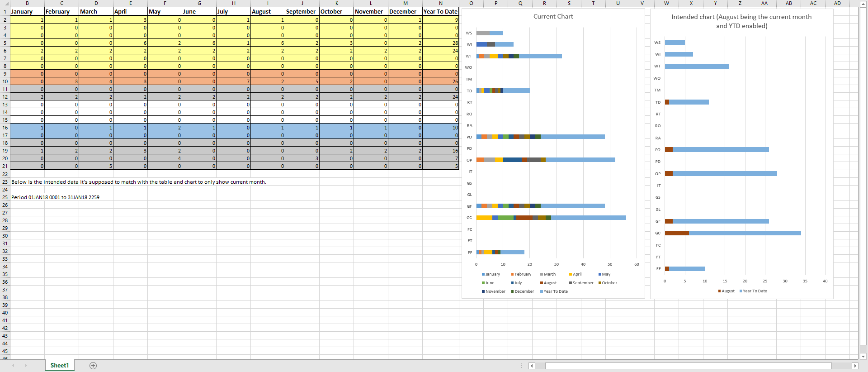Select row 10 header
868x372 pixels.
(x=5, y=81)
